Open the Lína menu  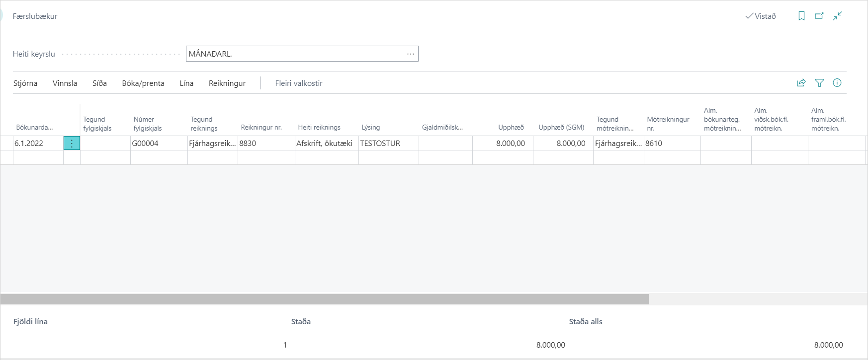pos(186,83)
